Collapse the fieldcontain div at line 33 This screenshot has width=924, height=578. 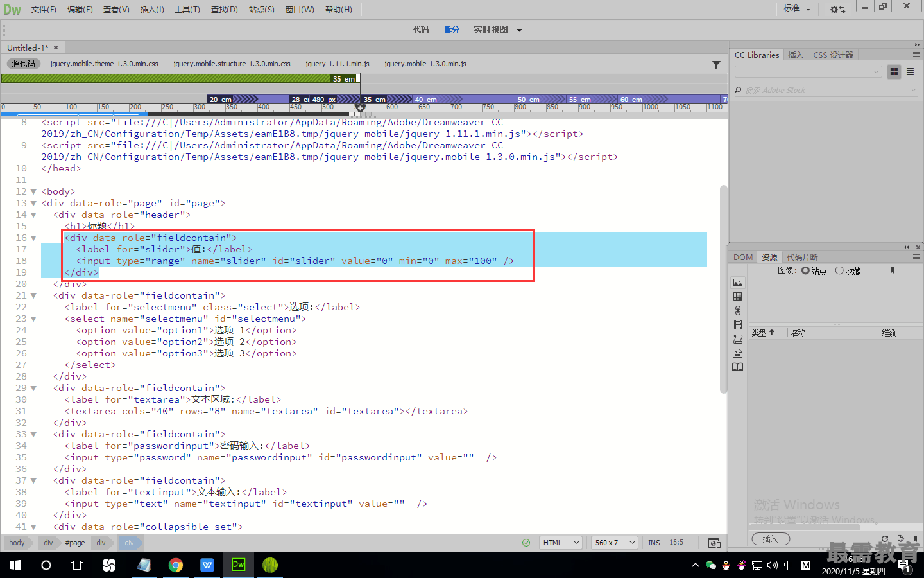(33, 435)
